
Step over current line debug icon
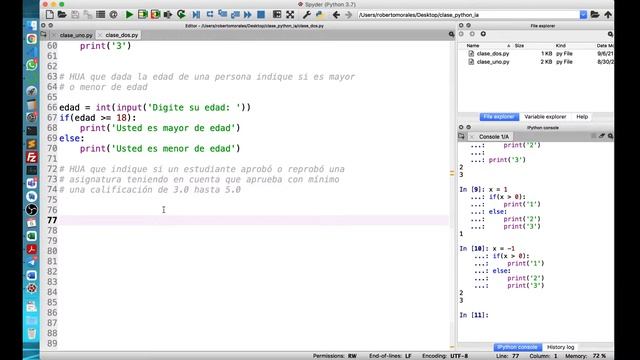(x=210, y=15)
